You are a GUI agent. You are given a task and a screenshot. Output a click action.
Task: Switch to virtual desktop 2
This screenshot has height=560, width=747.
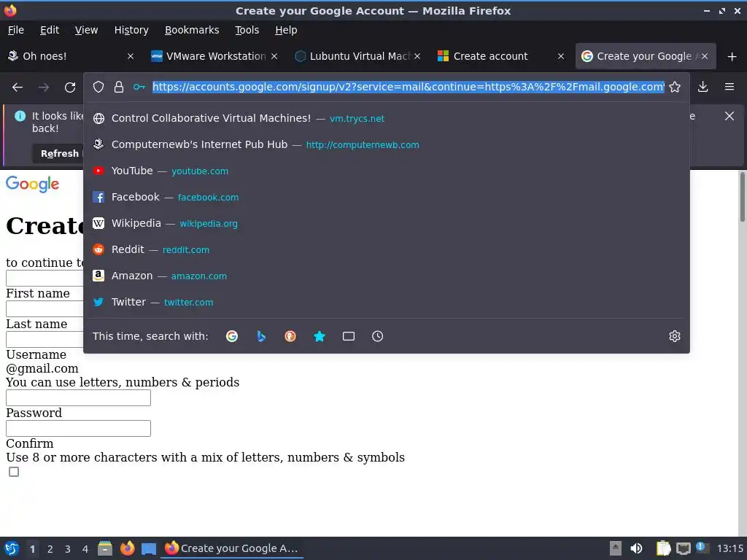50,549
